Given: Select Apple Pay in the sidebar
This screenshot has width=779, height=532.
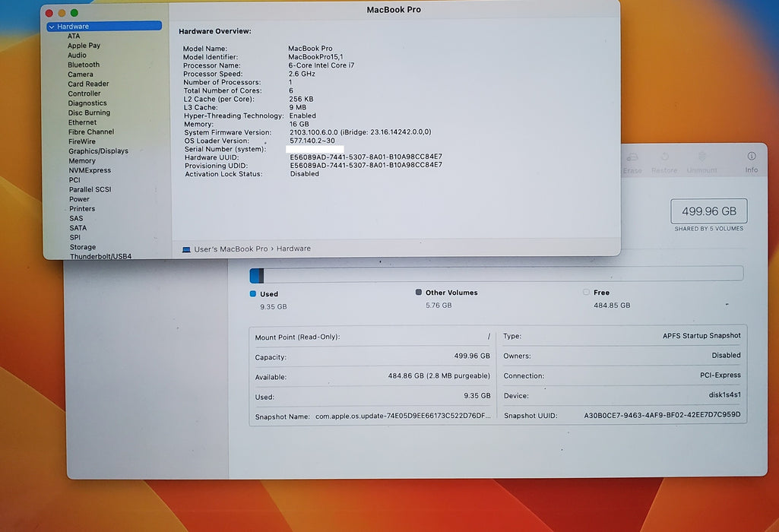Looking at the screenshot, I should (84, 45).
